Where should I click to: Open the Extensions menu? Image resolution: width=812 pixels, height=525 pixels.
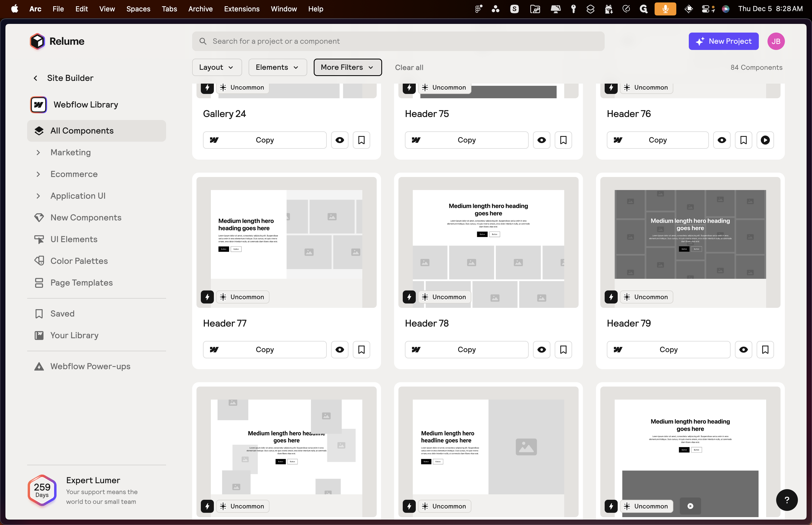pos(242,9)
